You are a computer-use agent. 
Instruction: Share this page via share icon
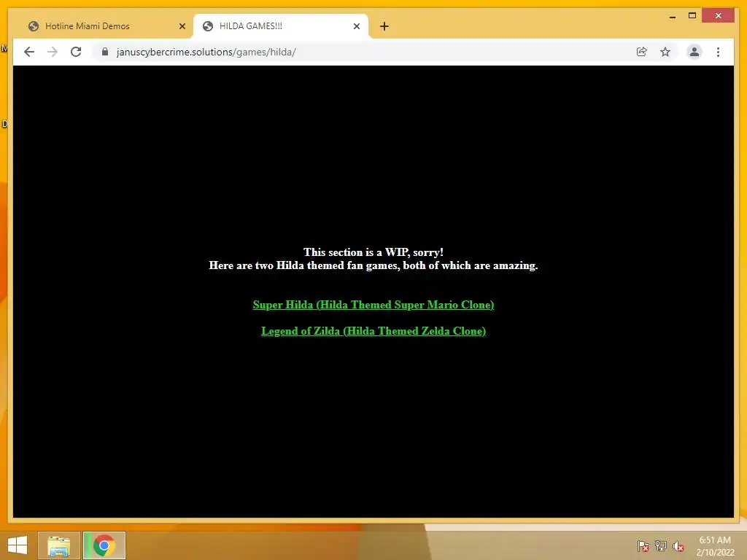tap(642, 52)
